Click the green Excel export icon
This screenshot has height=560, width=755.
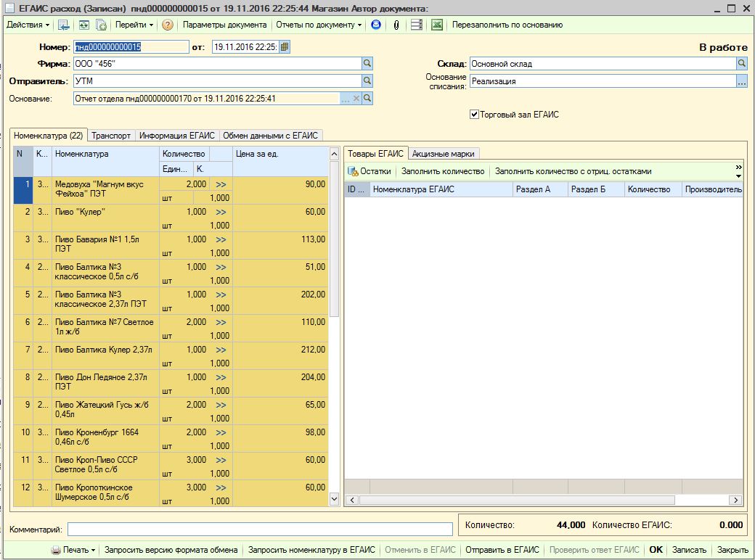[x=437, y=25]
